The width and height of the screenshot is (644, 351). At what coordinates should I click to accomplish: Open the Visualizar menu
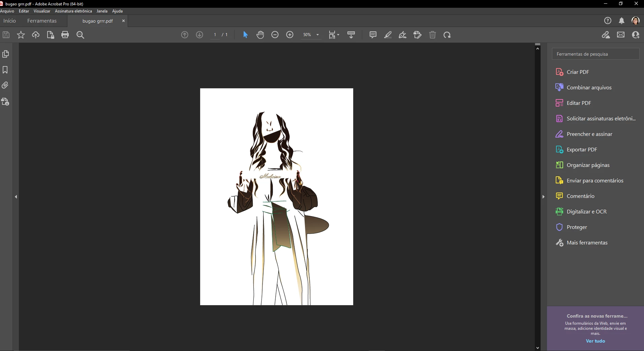point(42,11)
